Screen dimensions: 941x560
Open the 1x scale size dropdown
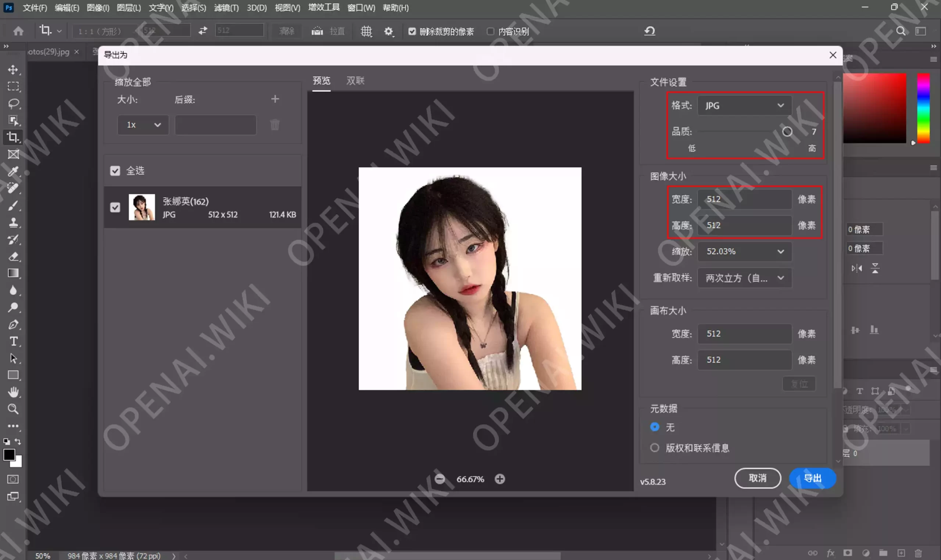coord(143,125)
